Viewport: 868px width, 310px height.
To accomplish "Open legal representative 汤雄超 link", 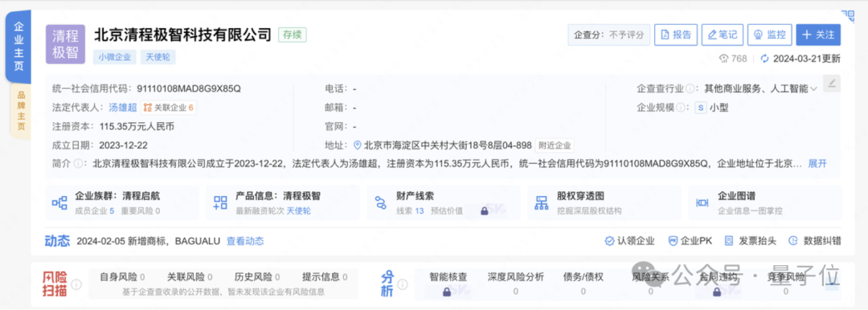I will [x=123, y=108].
